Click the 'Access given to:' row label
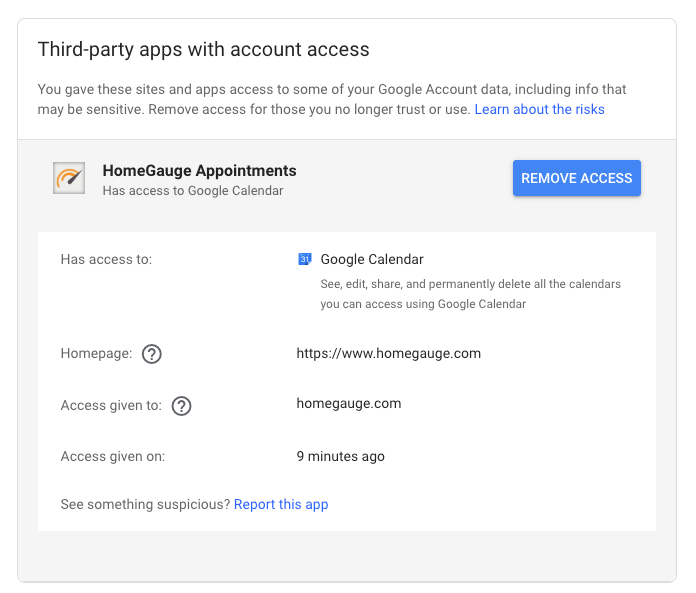Image resolution: width=696 pixels, height=593 pixels. point(112,406)
